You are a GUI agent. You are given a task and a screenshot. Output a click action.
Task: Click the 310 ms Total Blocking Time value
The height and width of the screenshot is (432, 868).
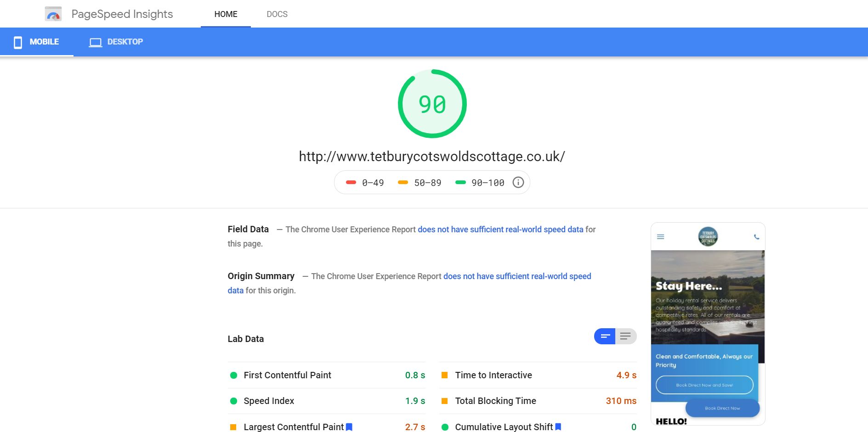(x=621, y=401)
